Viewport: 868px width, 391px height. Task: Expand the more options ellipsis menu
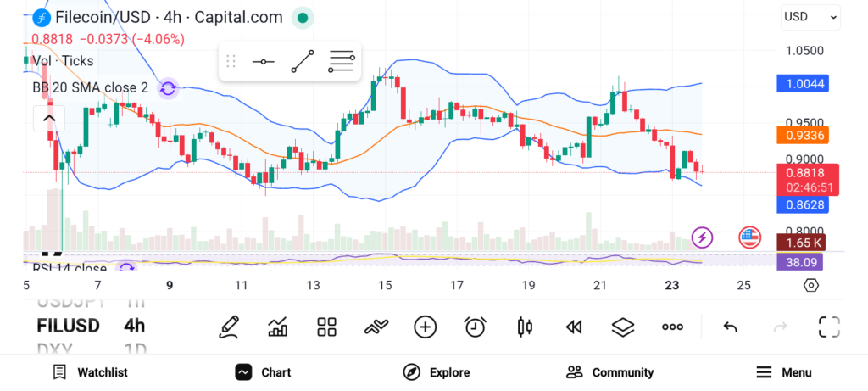click(672, 327)
